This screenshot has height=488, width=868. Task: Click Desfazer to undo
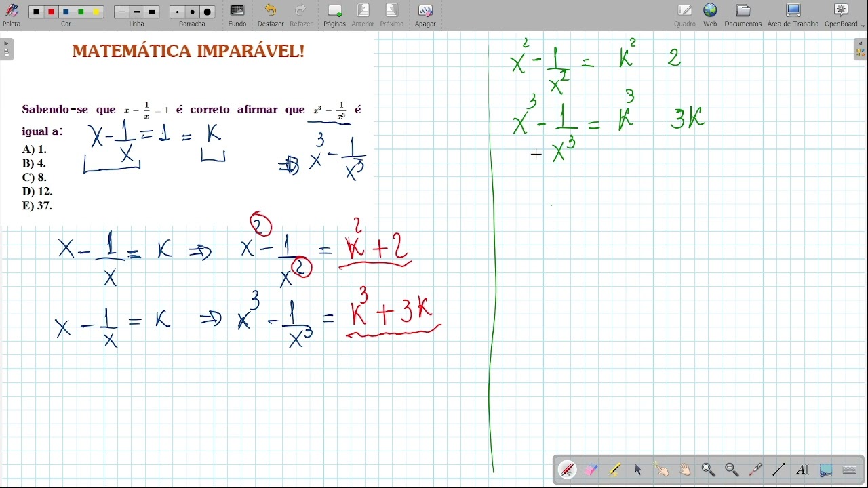pyautogui.click(x=271, y=15)
